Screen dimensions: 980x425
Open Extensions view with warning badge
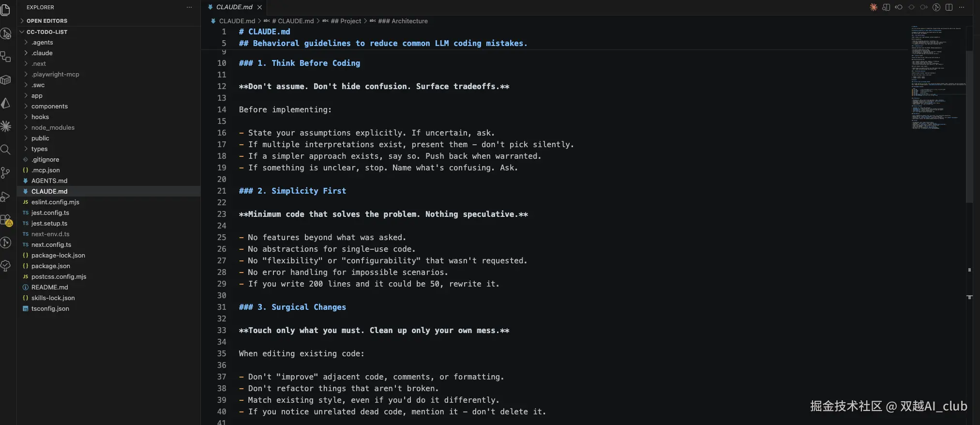[x=6, y=220]
